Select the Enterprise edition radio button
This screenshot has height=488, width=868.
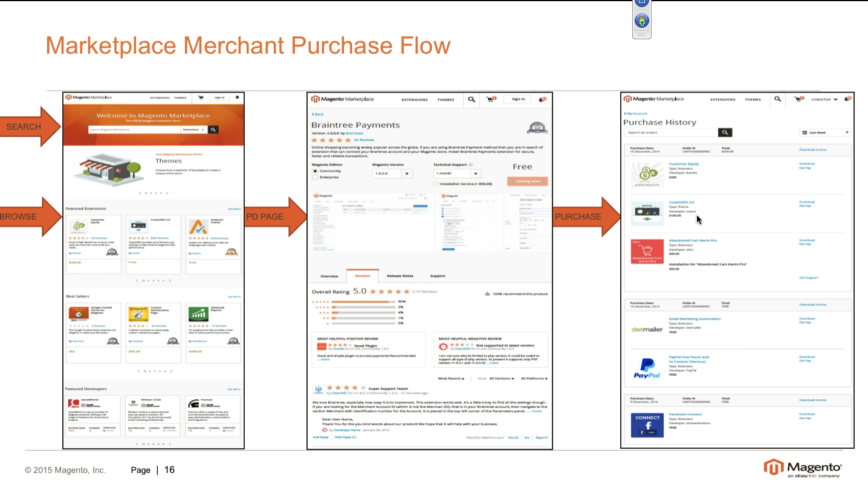tap(315, 178)
